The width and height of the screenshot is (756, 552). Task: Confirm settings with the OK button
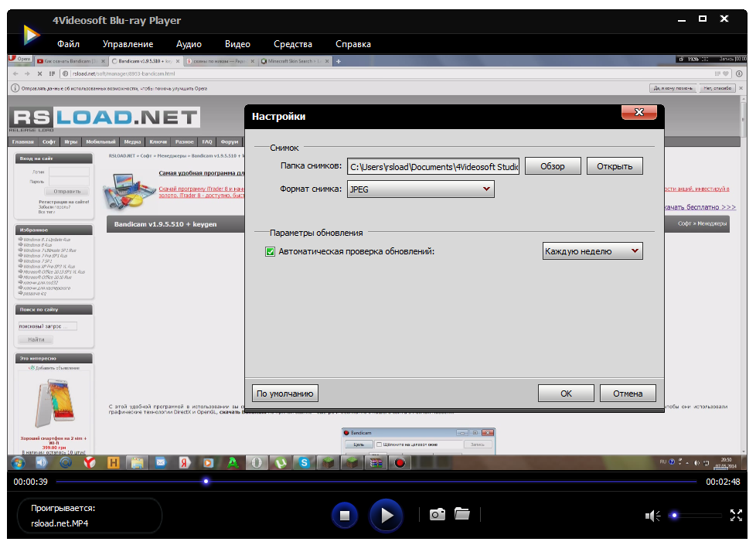tap(566, 394)
